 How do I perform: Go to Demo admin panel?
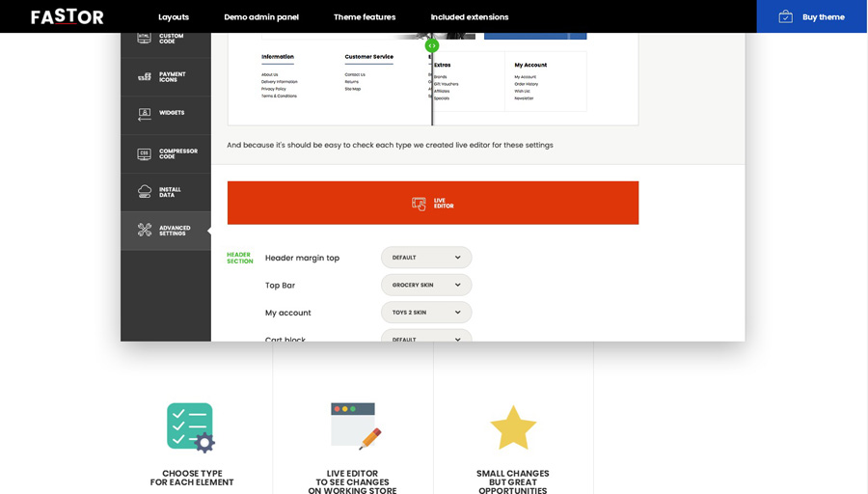point(261,16)
